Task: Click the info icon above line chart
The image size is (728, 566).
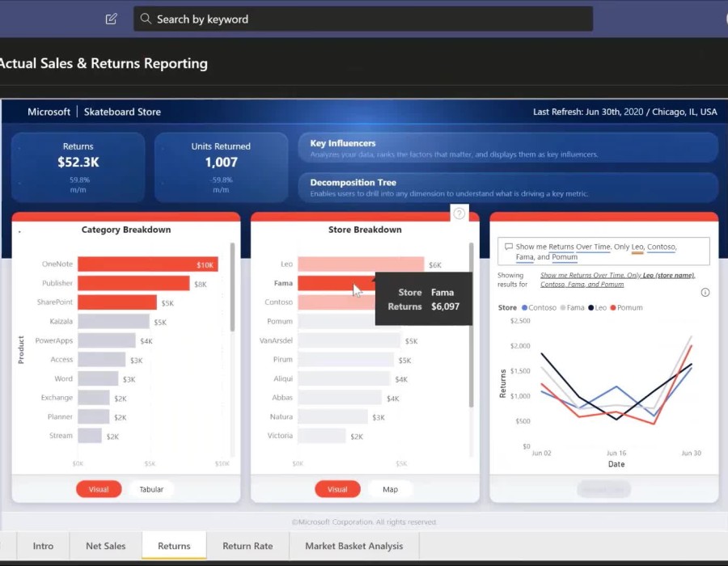Action: pyautogui.click(x=705, y=293)
